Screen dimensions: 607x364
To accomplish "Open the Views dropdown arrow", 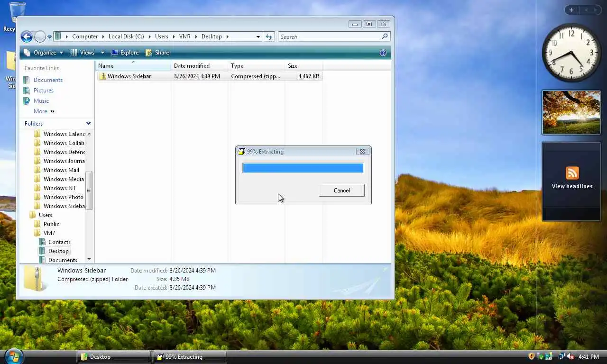I will (102, 53).
